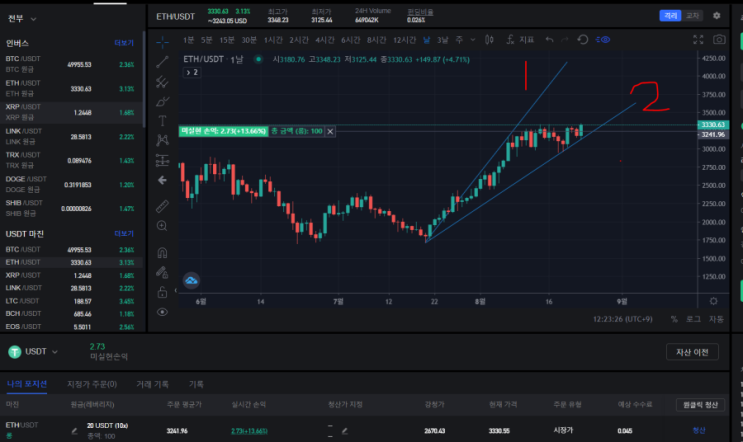This screenshot has height=442, width=743.
Task: Click 청산 link for ETH position
Action: click(699, 430)
